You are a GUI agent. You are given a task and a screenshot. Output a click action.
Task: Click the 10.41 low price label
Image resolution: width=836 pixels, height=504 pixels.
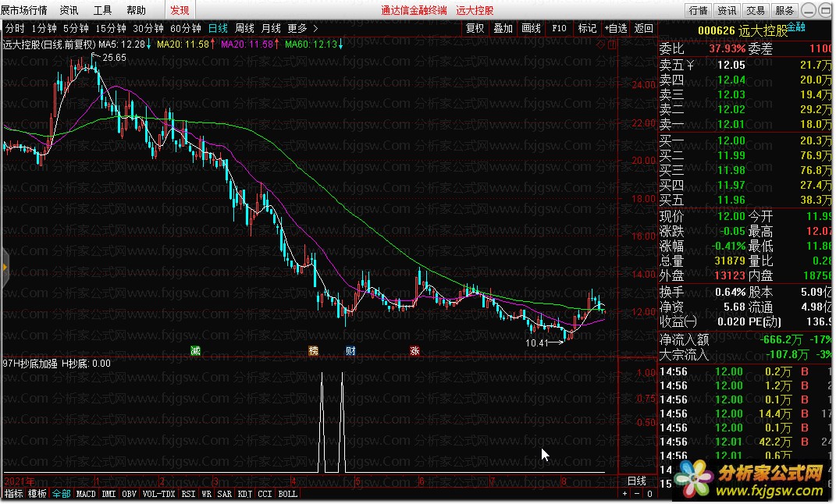[536, 343]
